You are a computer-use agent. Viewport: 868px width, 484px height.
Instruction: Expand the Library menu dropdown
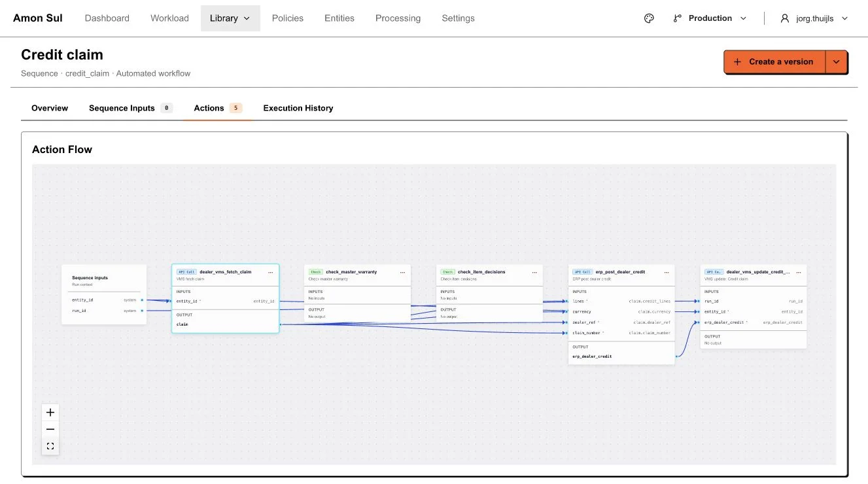tap(230, 18)
